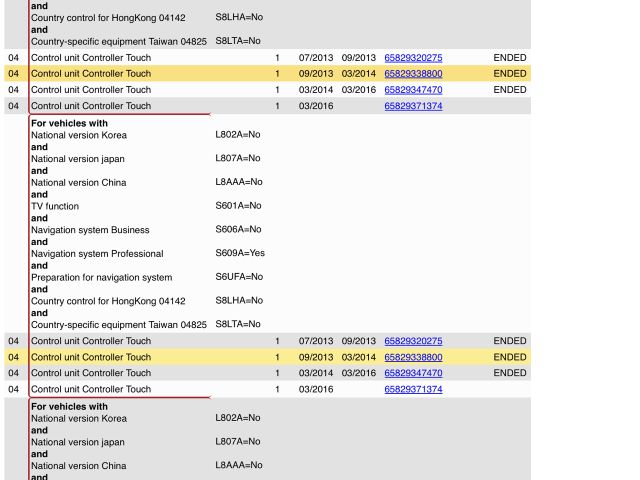Open part link 65829371374 in first group

pos(413,106)
